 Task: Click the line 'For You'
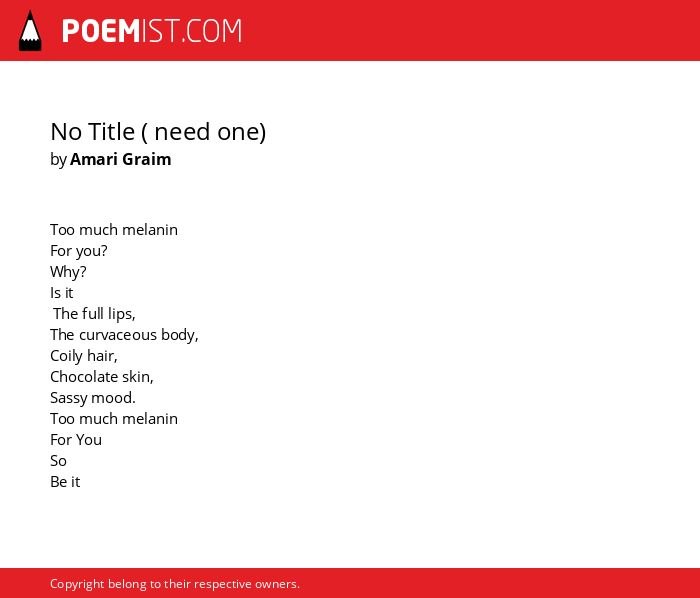76,440
